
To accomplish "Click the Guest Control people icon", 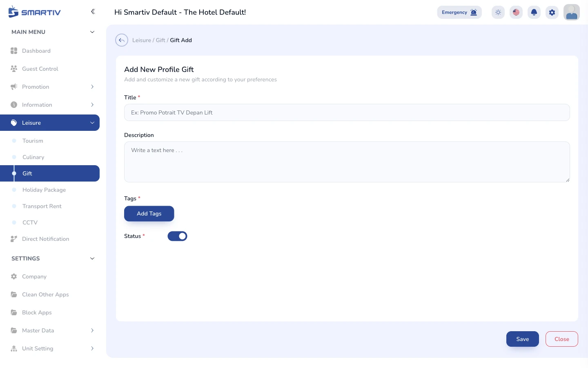I will click(14, 69).
